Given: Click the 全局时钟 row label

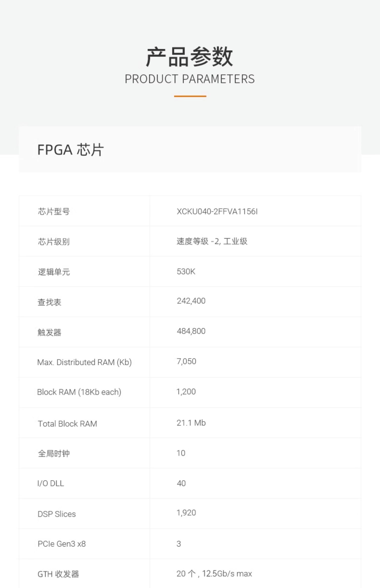Looking at the screenshot, I should pyautogui.click(x=54, y=453).
